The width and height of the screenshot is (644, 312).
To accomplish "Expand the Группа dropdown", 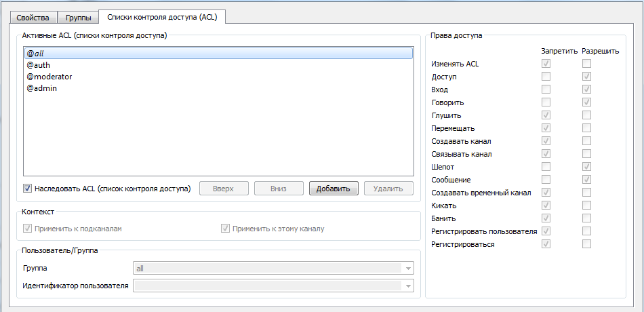I will coord(408,269).
